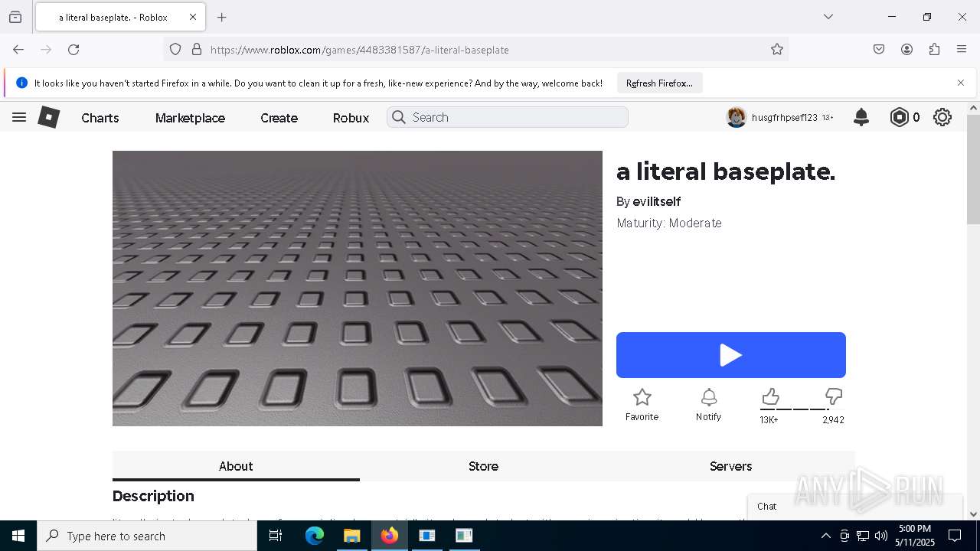
Task: Click the 13+ age label
Action: pos(828,118)
